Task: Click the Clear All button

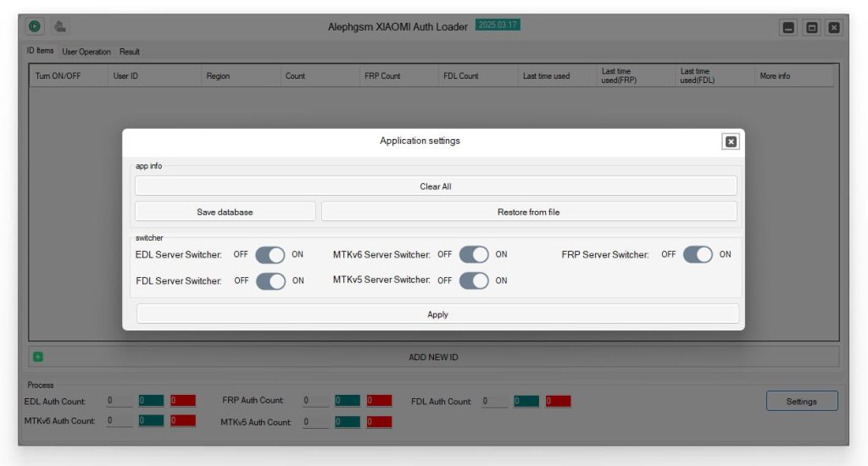Action: 436,186
